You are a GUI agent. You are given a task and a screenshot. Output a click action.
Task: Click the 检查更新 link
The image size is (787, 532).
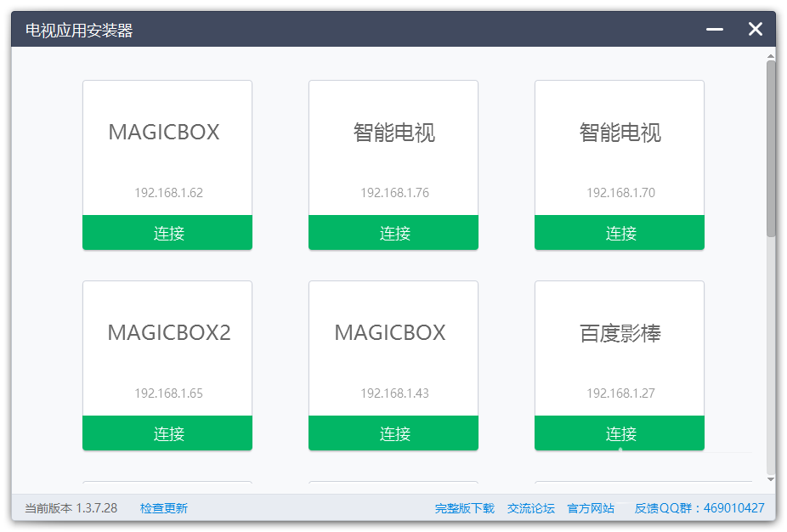(164, 508)
